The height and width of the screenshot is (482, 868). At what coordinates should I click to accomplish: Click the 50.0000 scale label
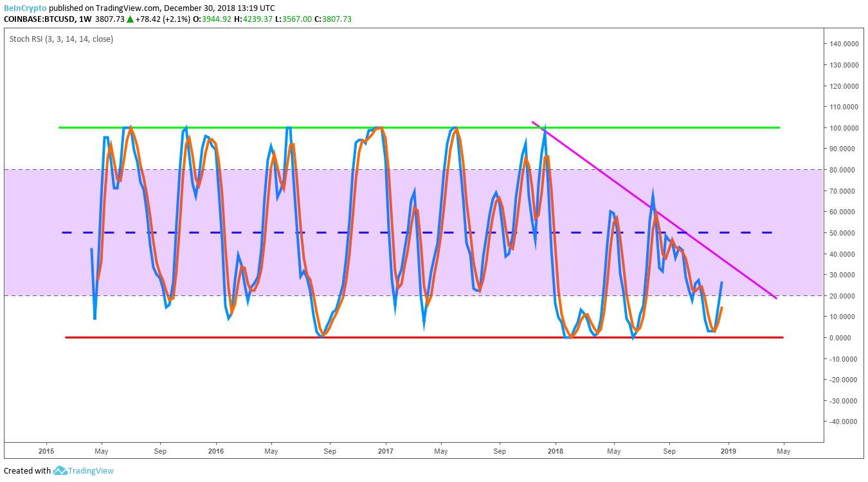tap(844, 232)
